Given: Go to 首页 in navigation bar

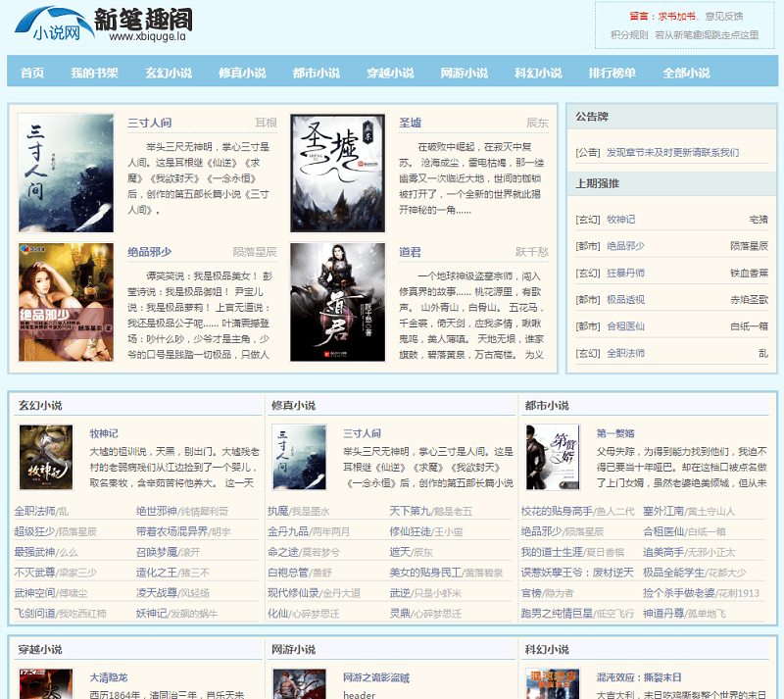Looking at the screenshot, I should point(32,73).
